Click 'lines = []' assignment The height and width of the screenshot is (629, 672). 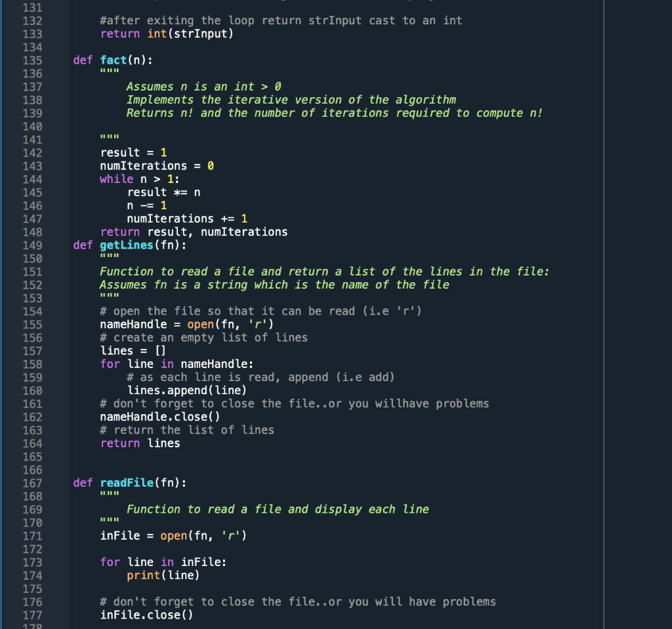click(x=133, y=351)
